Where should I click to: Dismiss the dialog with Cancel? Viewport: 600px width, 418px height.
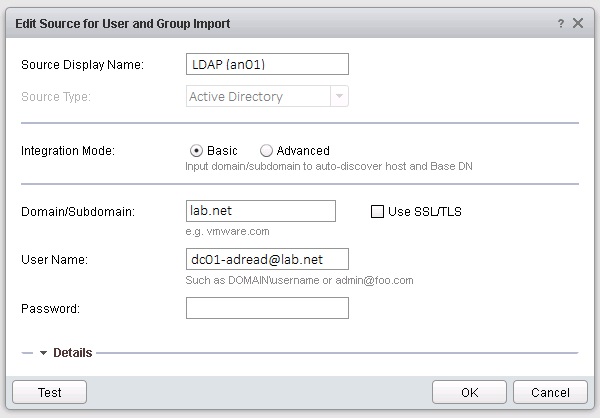click(x=550, y=392)
